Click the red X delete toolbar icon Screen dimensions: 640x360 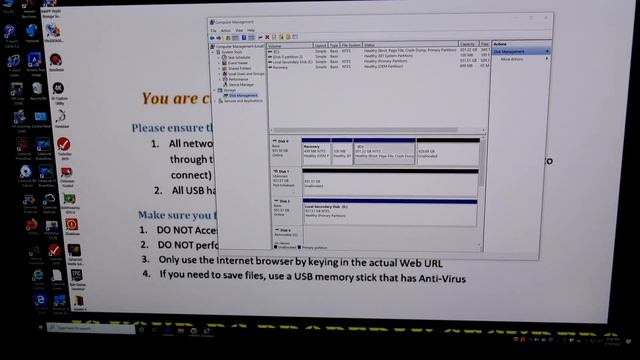(267, 37)
